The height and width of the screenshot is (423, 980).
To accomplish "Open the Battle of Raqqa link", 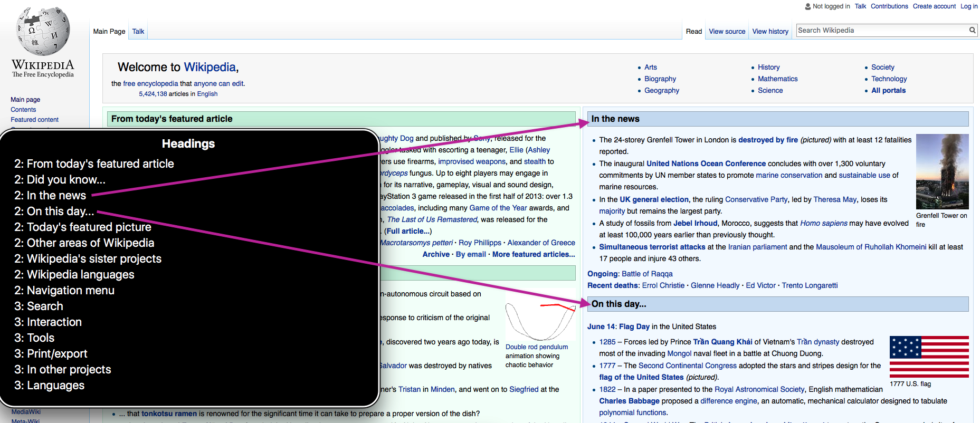I will [647, 274].
